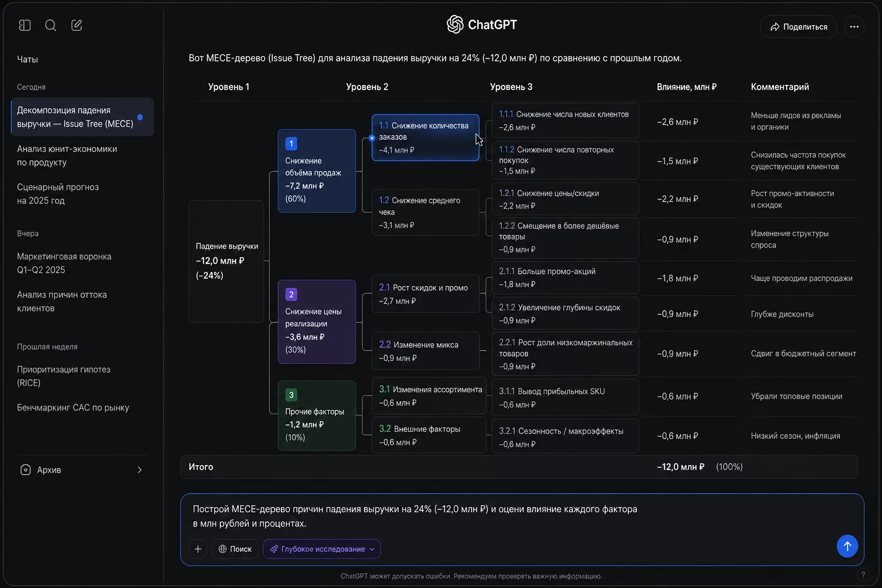The image size is (882, 588).
Task: Select node 2.2.1 Рост доли низкомаржинальных товаров
Action: [565, 354]
